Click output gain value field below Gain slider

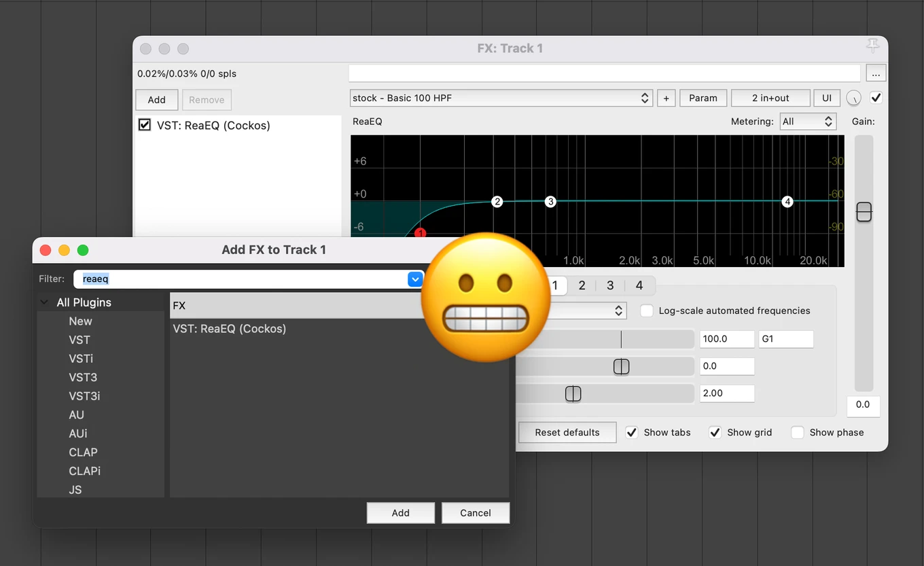(x=863, y=405)
